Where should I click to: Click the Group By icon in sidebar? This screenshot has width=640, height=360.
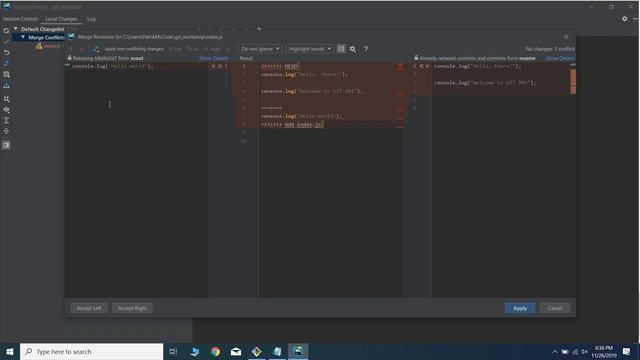click(6, 99)
